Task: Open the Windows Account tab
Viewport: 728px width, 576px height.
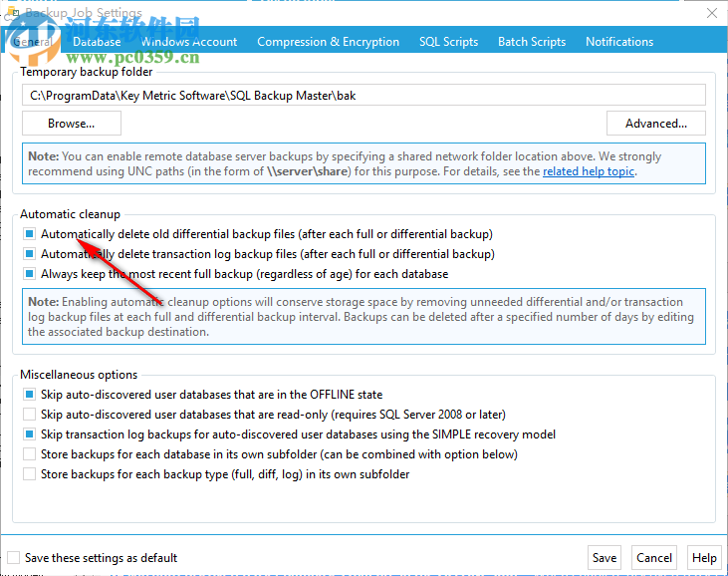Action: pyautogui.click(x=189, y=42)
